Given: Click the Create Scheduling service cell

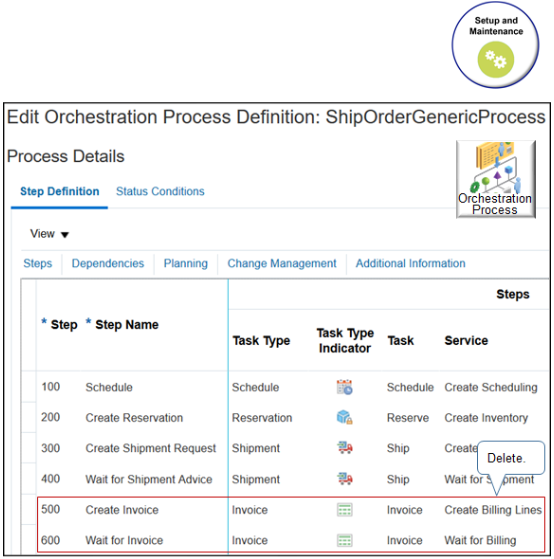Looking at the screenshot, I should tap(491, 387).
